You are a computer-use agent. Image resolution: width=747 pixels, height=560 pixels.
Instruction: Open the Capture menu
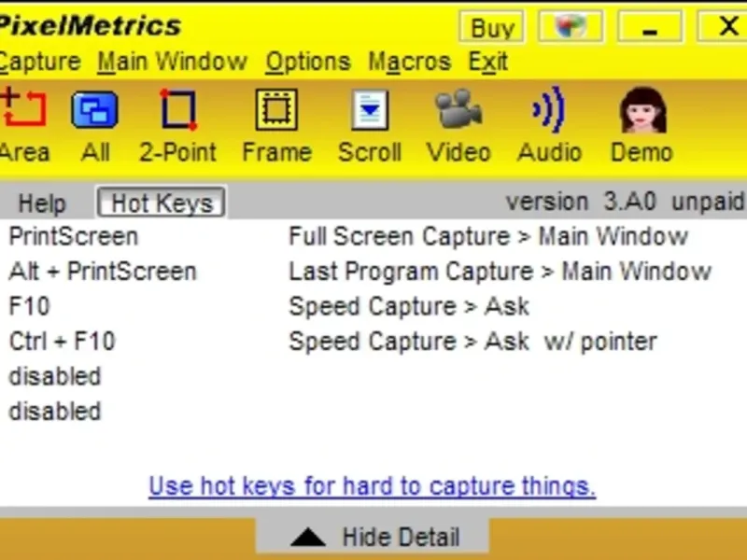tap(40, 62)
